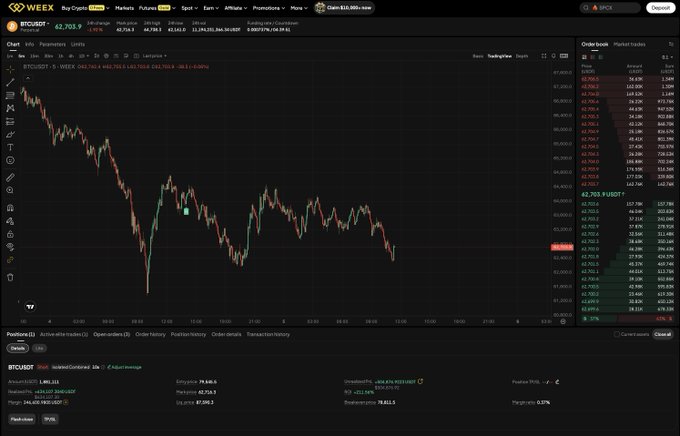The image size is (680, 436).
Task: Open the Affiliate dropdown
Action: [235, 8]
